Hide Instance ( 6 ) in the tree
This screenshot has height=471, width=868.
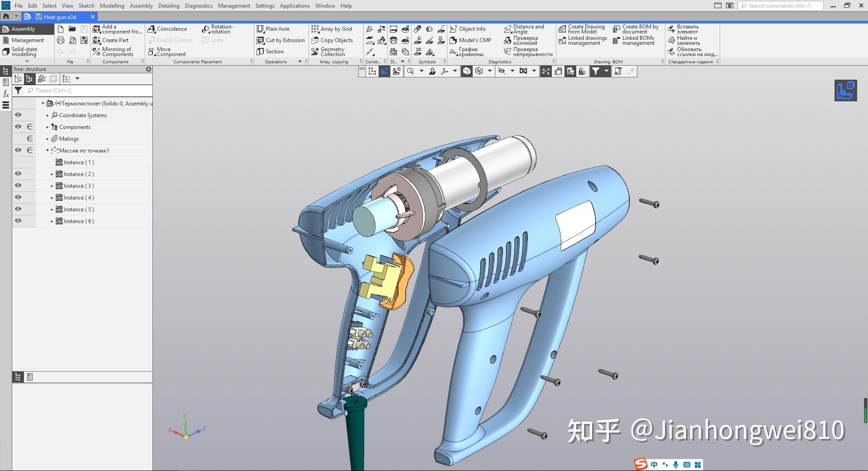(18, 221)
